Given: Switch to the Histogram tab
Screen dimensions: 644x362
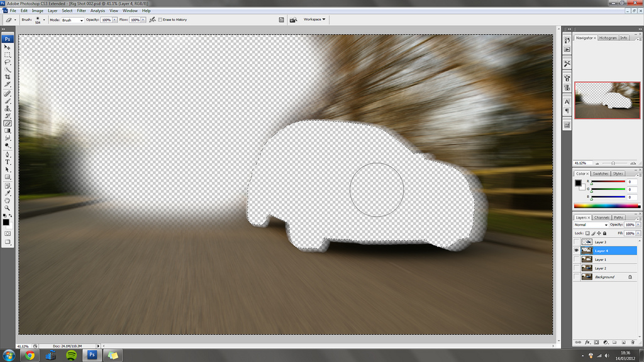Looking at the screenshot, I should point(608,38).
